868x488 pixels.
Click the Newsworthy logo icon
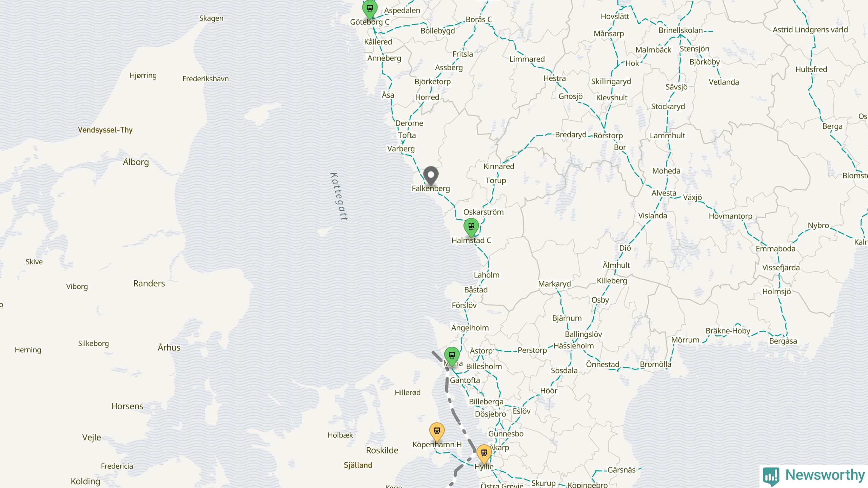pyautogui.click(x=771, y=476)
